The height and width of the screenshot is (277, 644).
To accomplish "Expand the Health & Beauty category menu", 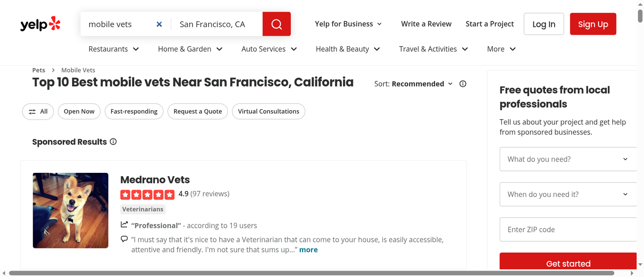I will (348, 49).
